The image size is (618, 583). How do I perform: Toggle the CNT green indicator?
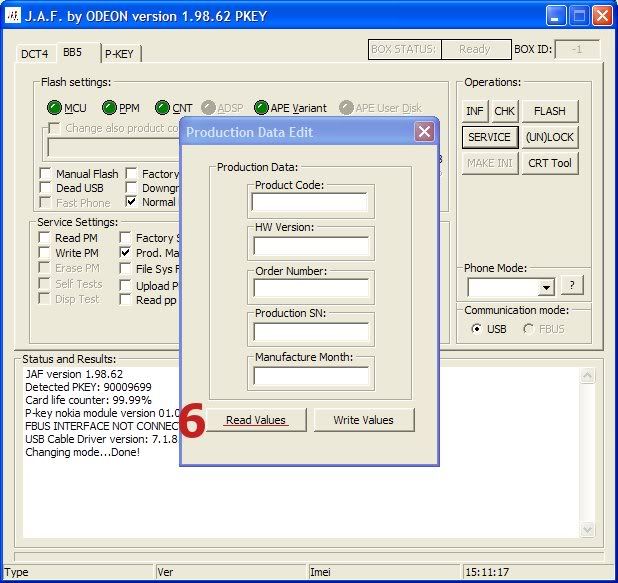162,107
